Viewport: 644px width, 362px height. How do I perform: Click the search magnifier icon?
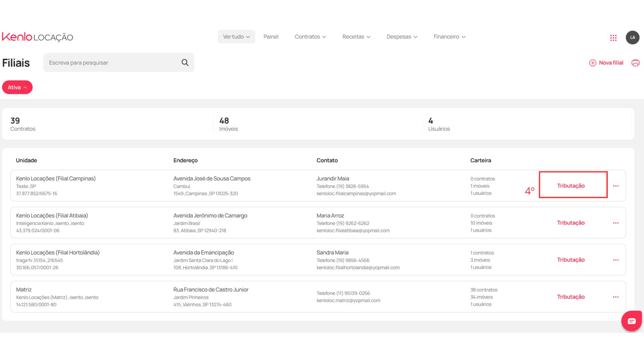click(185, 63)
